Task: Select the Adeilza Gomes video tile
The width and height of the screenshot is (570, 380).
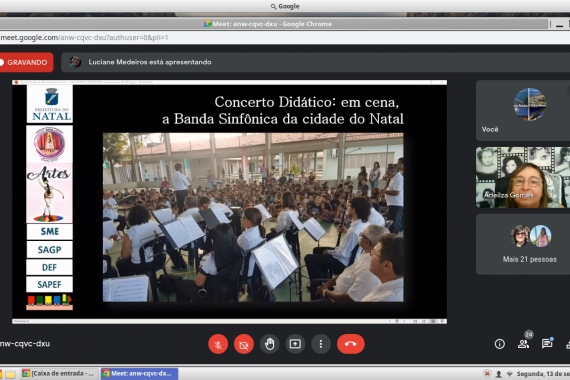Action: (523, 177)
